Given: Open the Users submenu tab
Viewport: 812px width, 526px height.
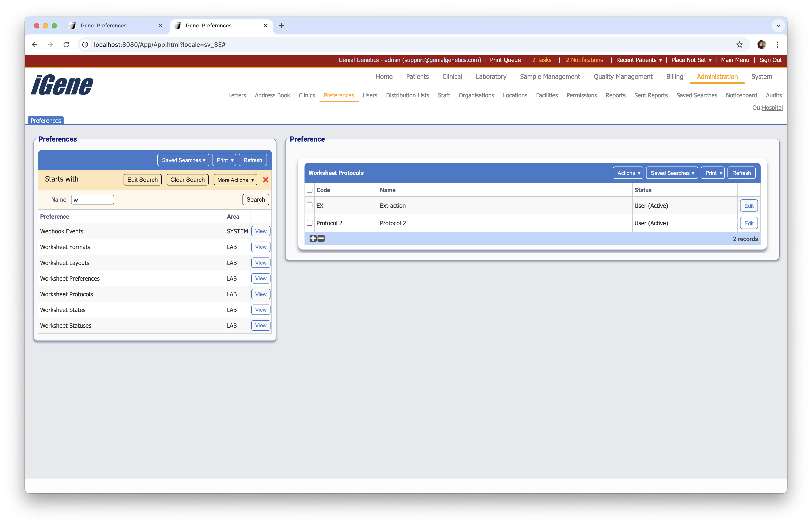Looking at the screenshot, I should coord(370,95).
